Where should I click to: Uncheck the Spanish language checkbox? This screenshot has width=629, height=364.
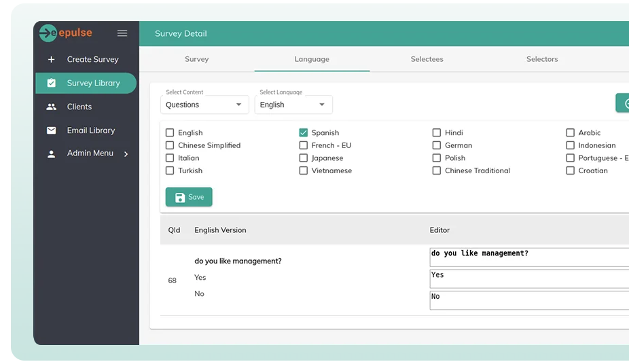point(304,133)
